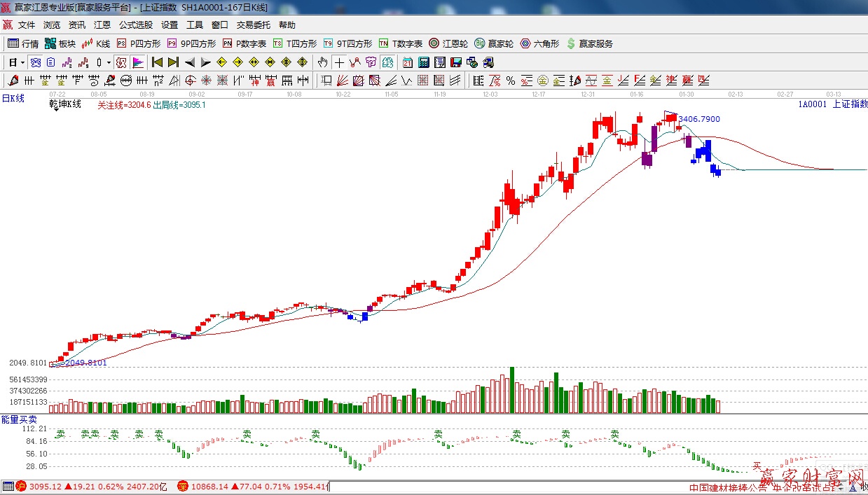Viewport: 868px width, 495px height.
Task: Expand the candlestick style dropdown arrow
Action: (x=109, y=62)
